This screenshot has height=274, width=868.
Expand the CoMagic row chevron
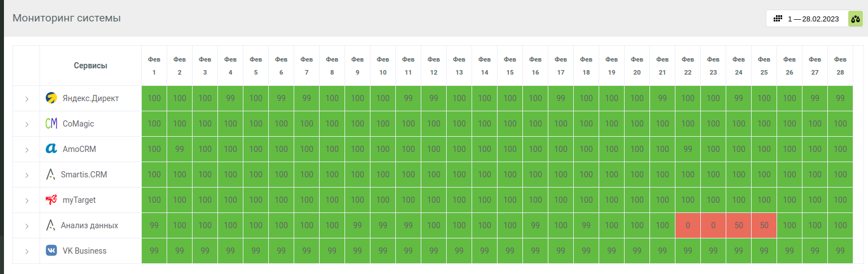(27, 124)
